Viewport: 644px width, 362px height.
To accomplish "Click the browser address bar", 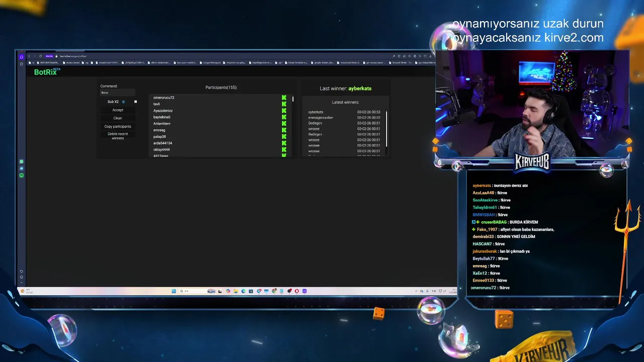I will click(x=221, y=56).
